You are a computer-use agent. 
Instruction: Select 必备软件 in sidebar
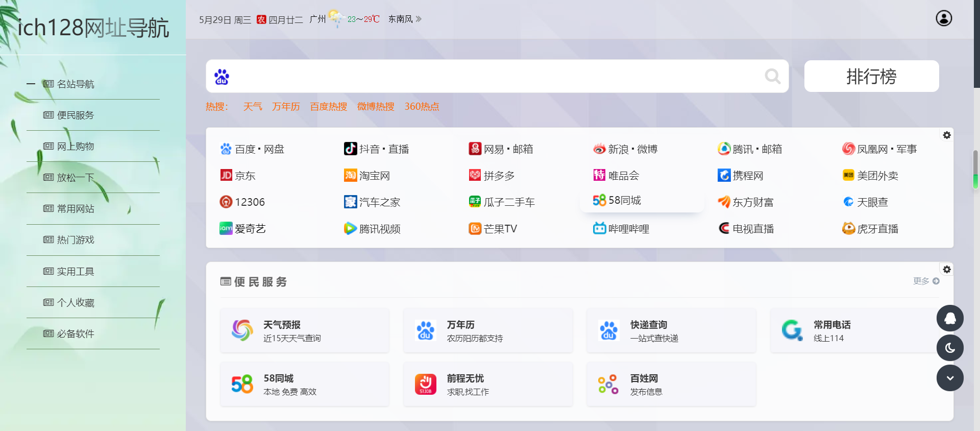(x=69, y=333)
